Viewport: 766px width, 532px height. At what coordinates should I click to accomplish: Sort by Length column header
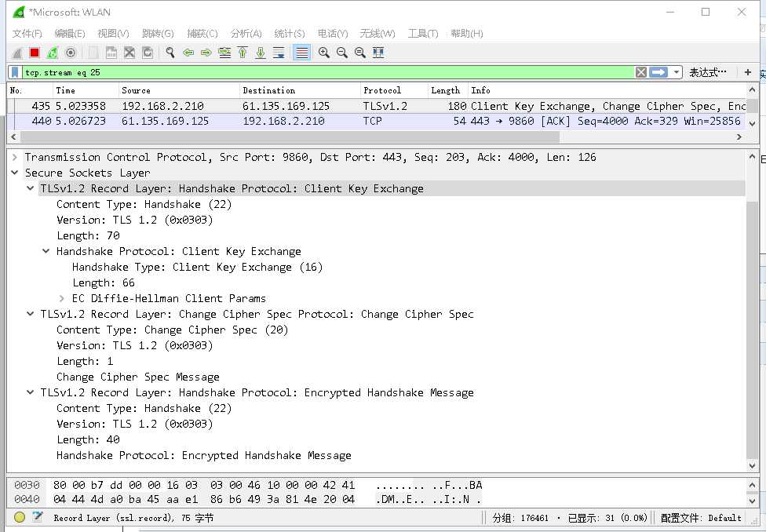(x=448, y=90)
